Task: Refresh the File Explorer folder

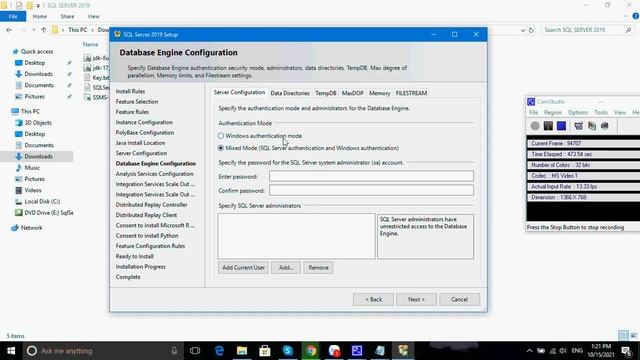Action: pyautogui.click(x=531, y=30)
